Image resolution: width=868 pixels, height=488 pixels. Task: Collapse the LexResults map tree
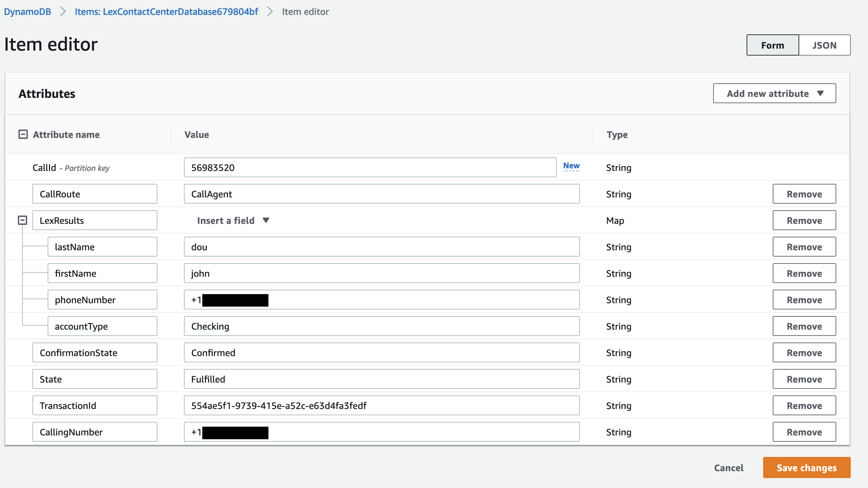pyautogui.click(x=22, y=220)
